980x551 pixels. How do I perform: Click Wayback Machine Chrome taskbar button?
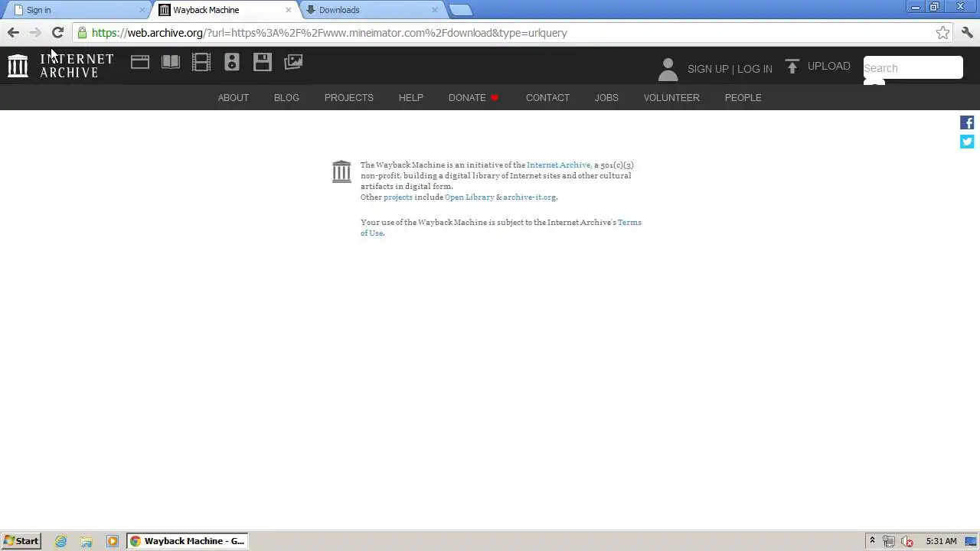point(187,541)
